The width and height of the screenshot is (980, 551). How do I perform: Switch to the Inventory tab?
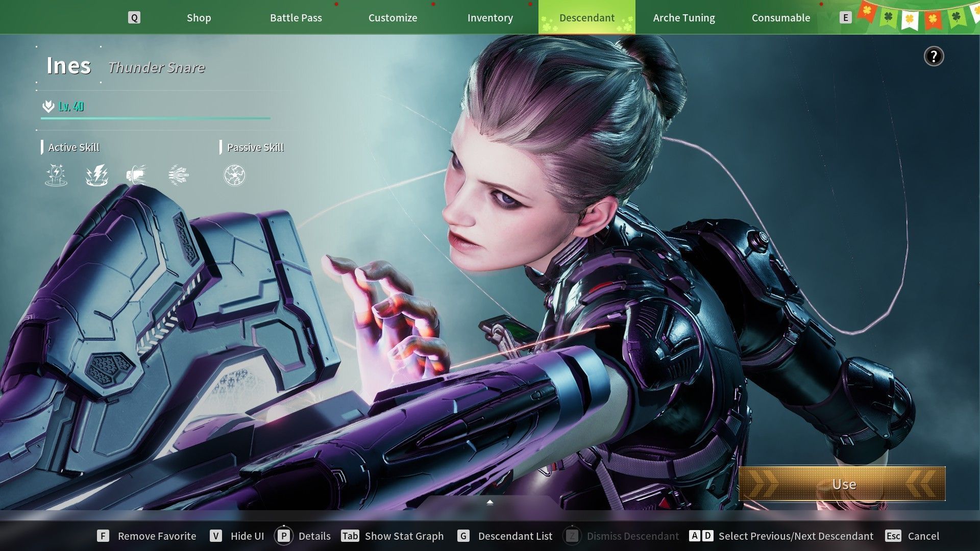[490, 18]
